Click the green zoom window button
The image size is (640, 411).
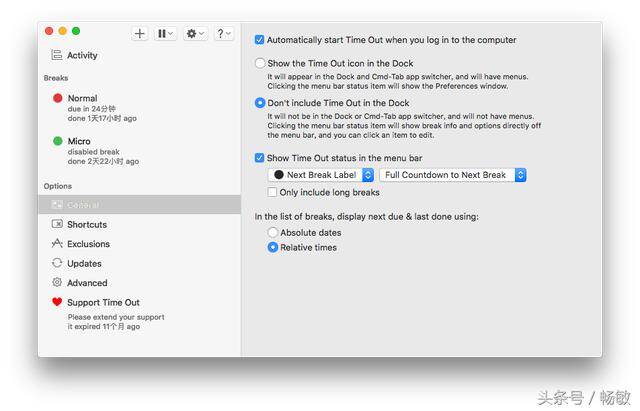click(x=76, y=31)
